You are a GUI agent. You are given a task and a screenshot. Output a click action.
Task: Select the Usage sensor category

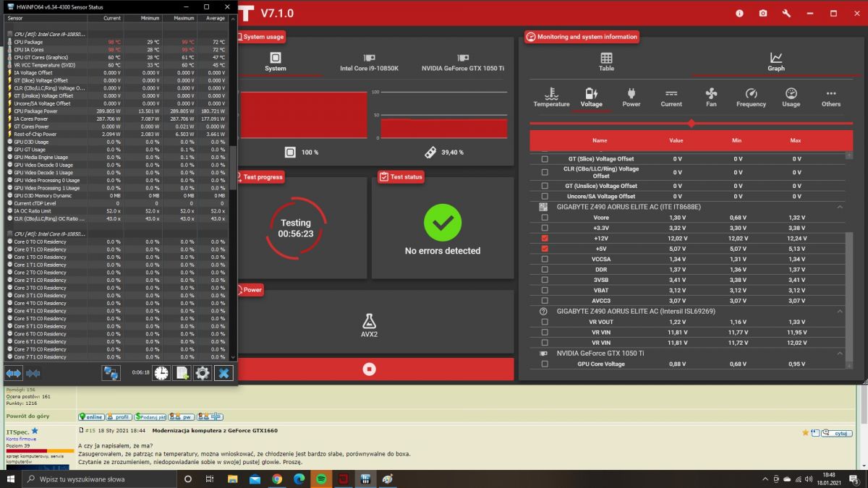pos(791,98)
